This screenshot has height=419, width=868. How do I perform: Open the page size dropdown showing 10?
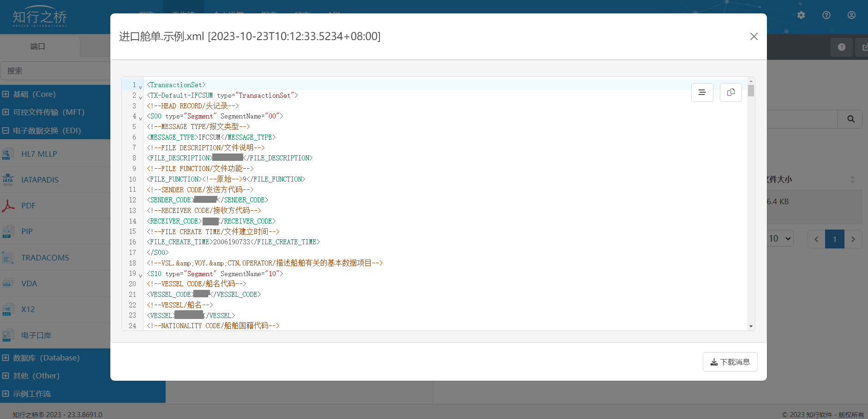click(x=780, y=239)
